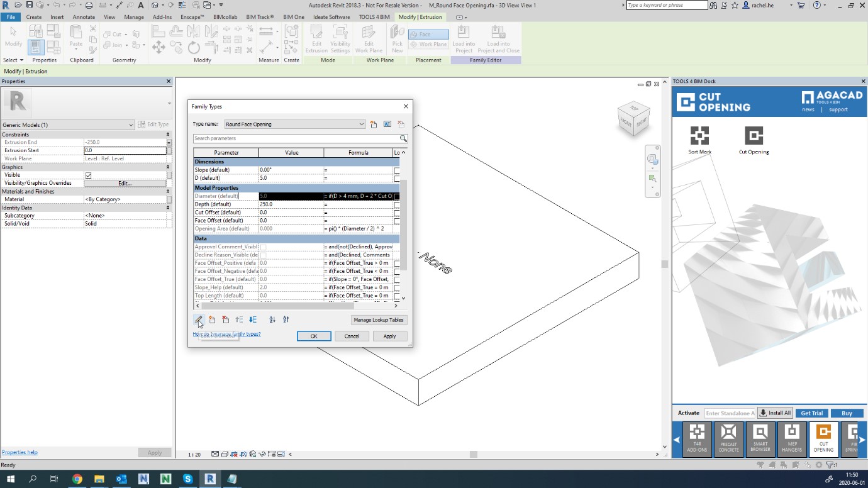Collapse the Graphics section in Properties
Image resolution: width=868 pixels, height=488 pixels.
coord(168,167)
